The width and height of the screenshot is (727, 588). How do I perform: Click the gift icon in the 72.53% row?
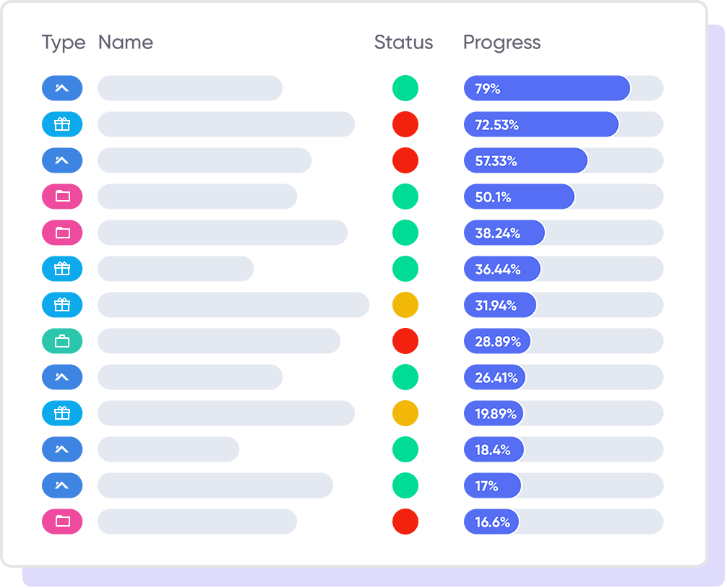tap(62, 124)
